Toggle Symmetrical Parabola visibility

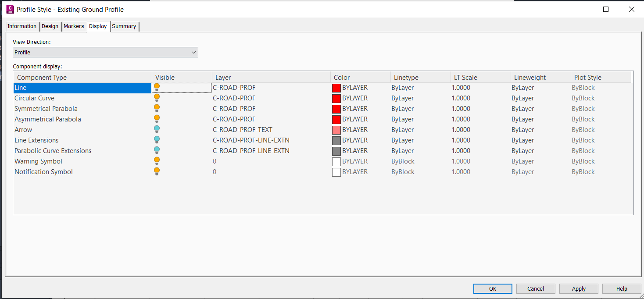(x=157, y=108)
